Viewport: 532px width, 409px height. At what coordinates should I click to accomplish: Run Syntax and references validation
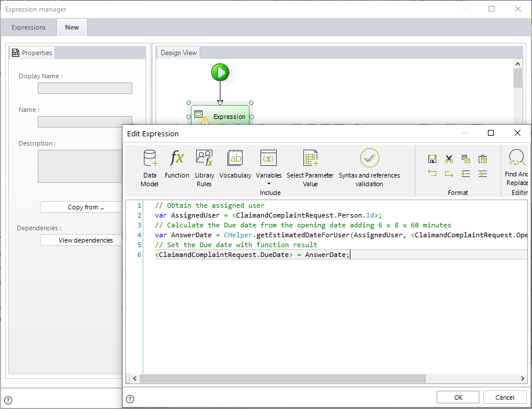(x=369, y=168)
